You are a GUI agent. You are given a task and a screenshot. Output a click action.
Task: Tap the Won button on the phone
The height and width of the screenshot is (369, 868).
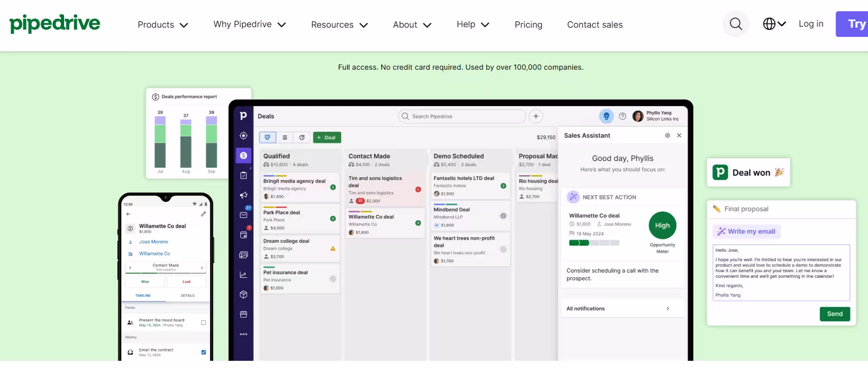pos(145,282)
